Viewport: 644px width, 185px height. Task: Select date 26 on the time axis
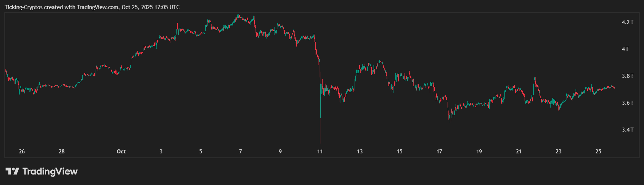[x=22, y=152]
